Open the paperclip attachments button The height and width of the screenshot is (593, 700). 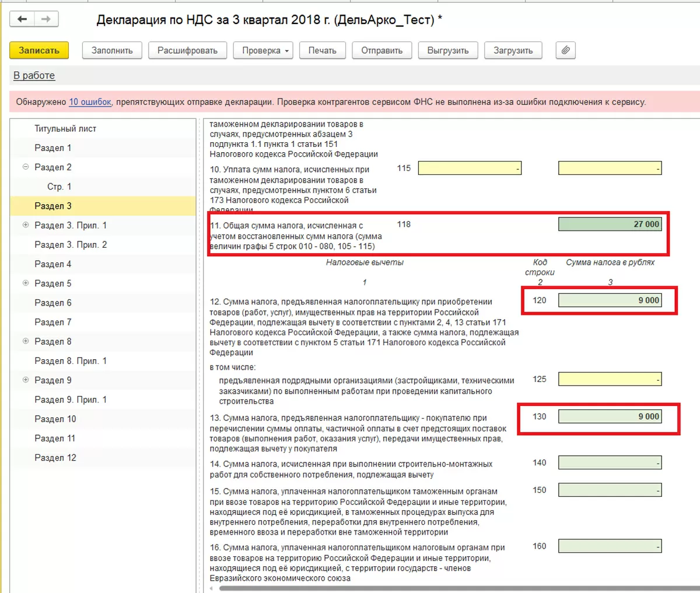click(x=565, y=50)
